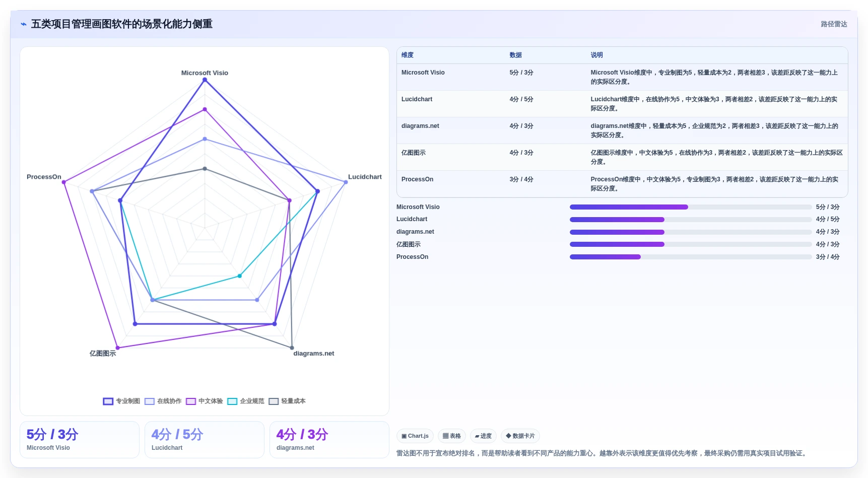
Task: Click the 3分 / 4分 value in table
Action: pos(521,179)
